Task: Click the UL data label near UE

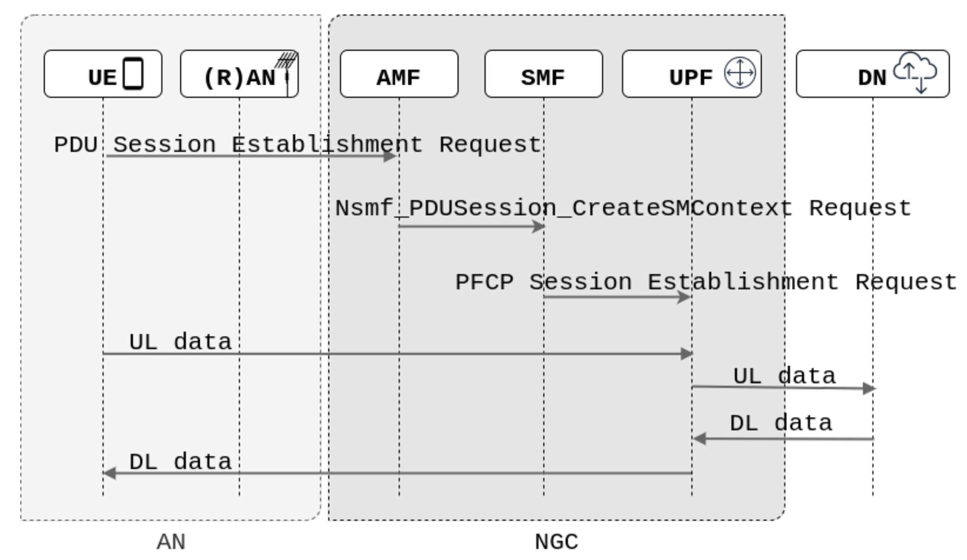Action: pos(181,342)
